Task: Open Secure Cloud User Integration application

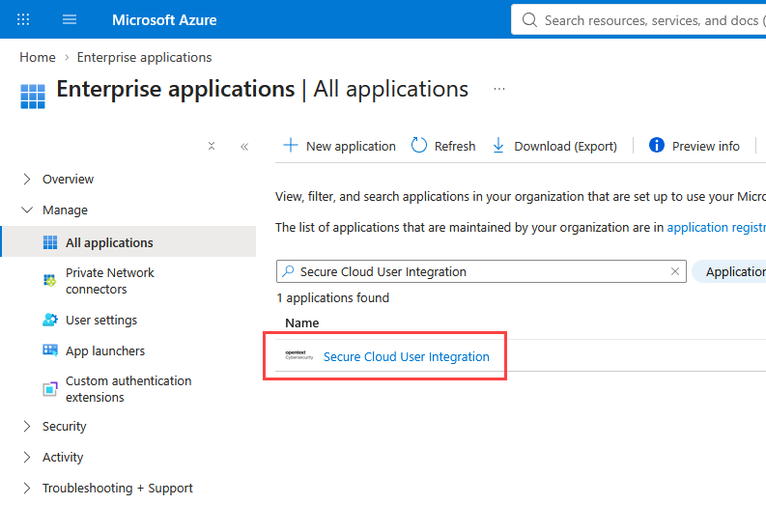Action: tap(406, 356)
